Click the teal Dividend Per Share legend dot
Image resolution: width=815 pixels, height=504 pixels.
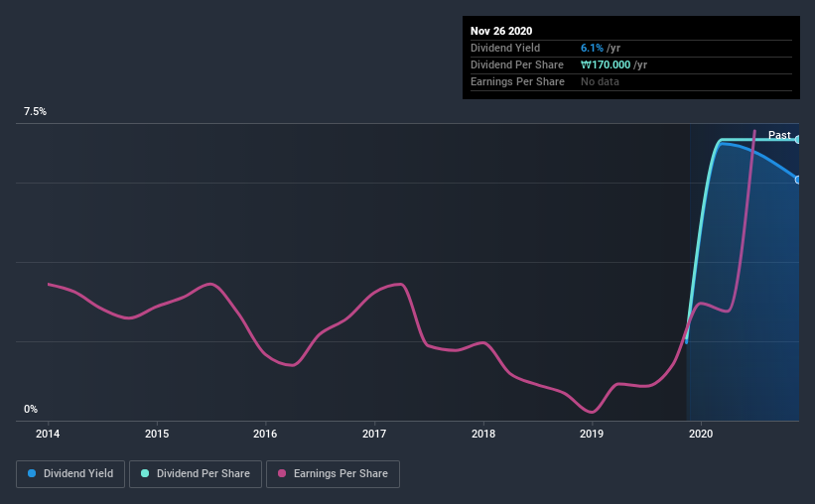(145, 474)
